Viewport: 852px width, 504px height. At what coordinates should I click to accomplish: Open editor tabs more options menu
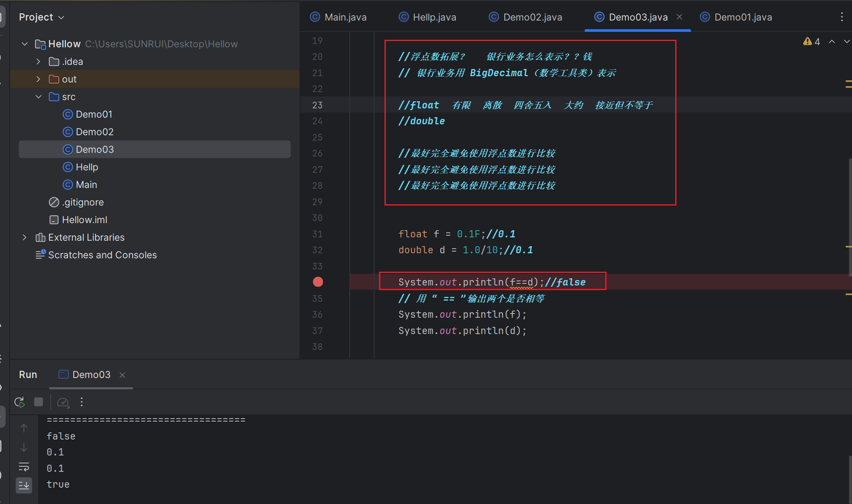pos(842,17)
